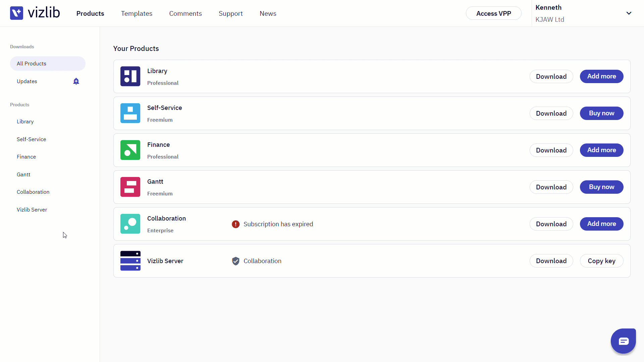Click the Access VPP button
The image size is (644, 362).
[494, 13]
